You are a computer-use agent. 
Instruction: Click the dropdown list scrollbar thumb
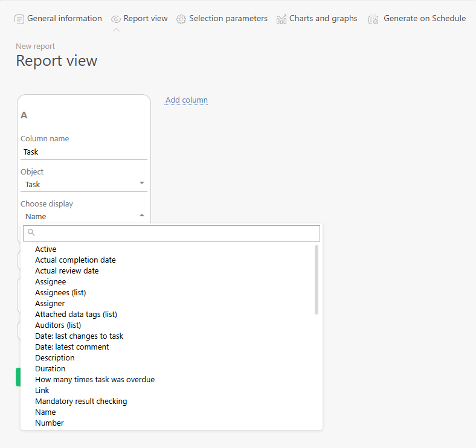pos(317,280)
